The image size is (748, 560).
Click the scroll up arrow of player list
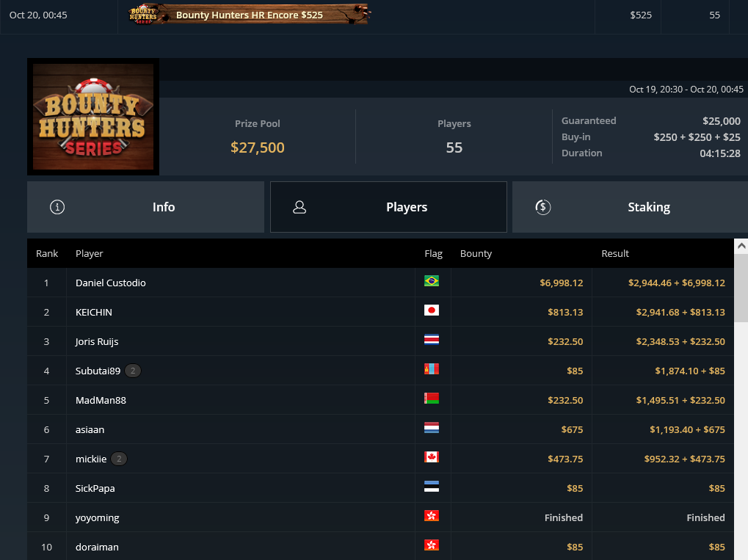pos(741,246)
